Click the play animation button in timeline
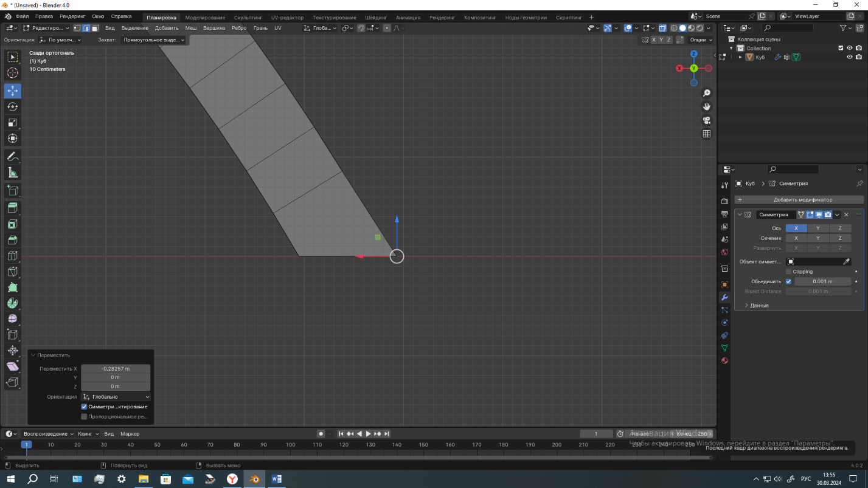The width and height of the screenshot is (868, 488). (368, 434)
